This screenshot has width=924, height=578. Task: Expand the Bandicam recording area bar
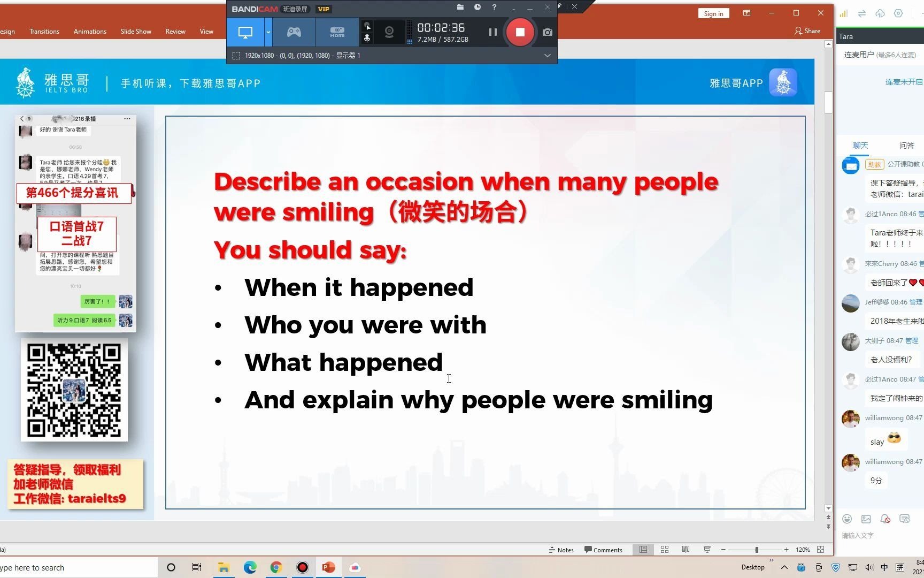(547, 55)
